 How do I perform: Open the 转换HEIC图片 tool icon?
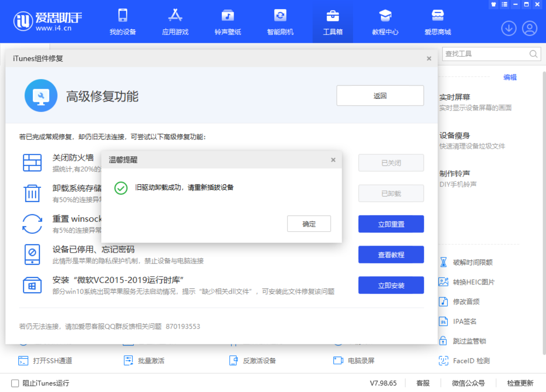pyautogui.click(x=444, y=282)
